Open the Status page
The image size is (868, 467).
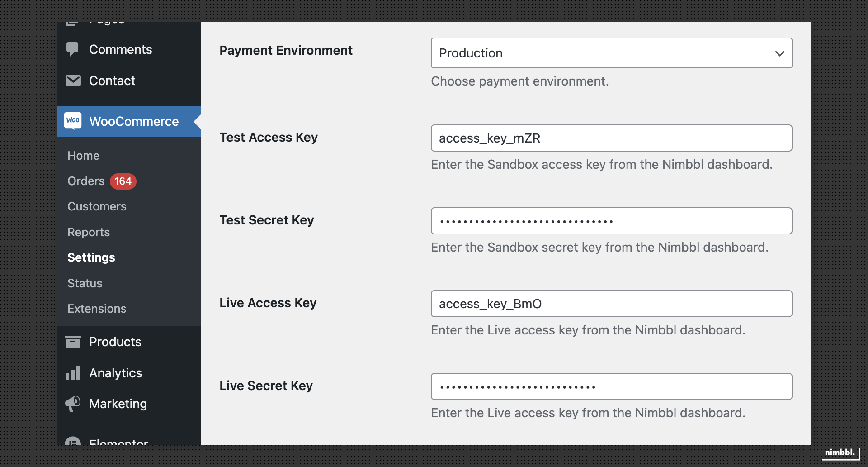click(85, 283)
